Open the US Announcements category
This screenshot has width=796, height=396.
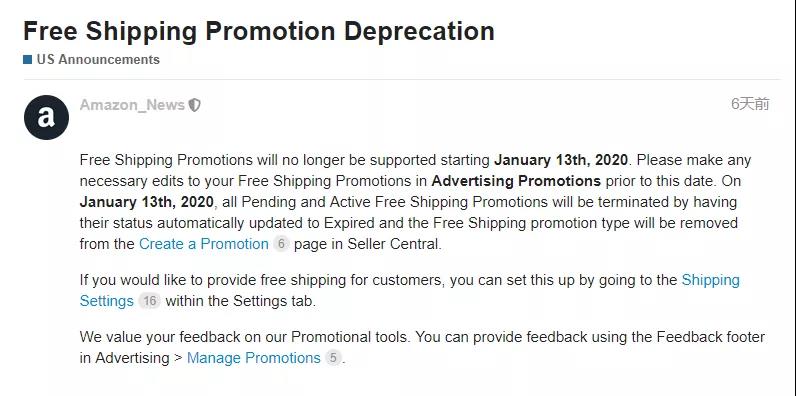pyautogui.click(x=98, y=59)
